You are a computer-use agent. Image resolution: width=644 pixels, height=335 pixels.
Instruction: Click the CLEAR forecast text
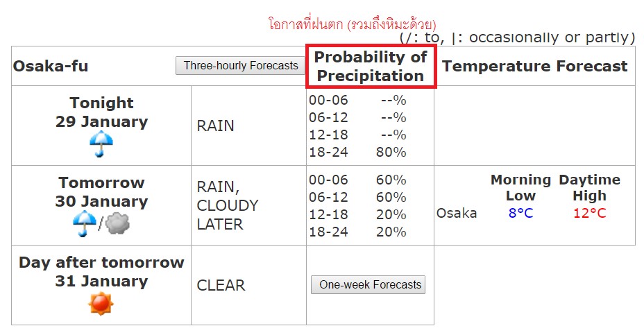(221, 285)
